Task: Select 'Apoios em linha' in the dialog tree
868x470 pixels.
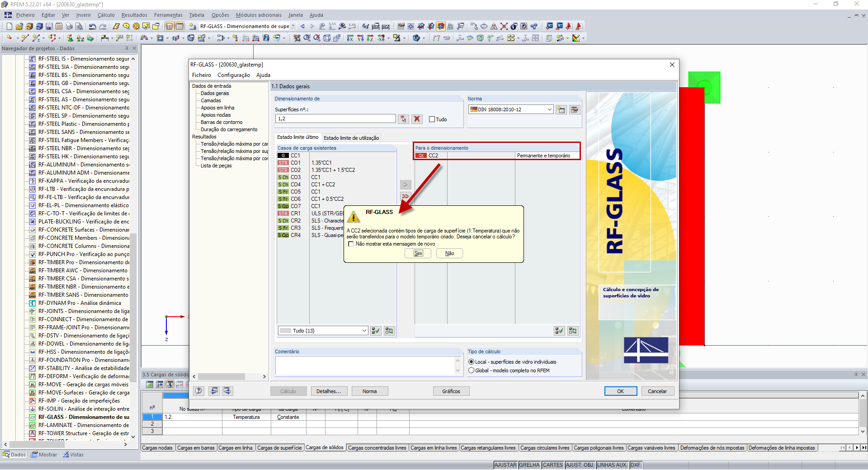Action: click(217, 108)
